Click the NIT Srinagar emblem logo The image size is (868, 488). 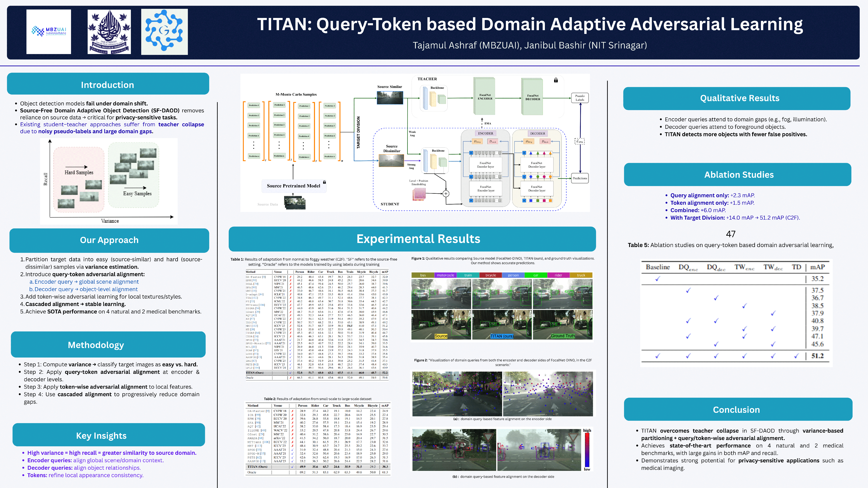pos(109,32)
